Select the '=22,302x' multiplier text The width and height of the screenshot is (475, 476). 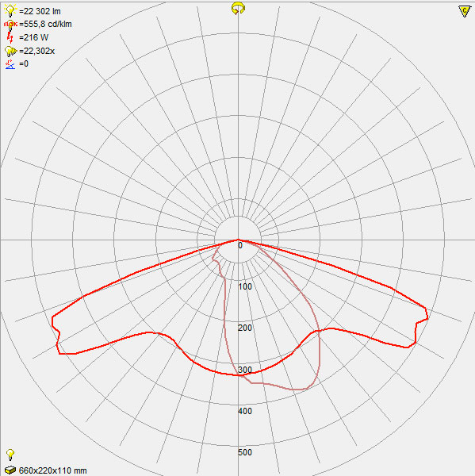pyautogui.click(x=36, y=51)
